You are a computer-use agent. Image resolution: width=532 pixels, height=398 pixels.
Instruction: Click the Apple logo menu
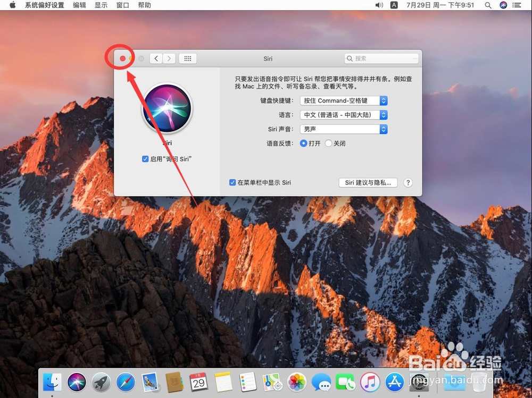pyautogui.click(x=13, y=5)
